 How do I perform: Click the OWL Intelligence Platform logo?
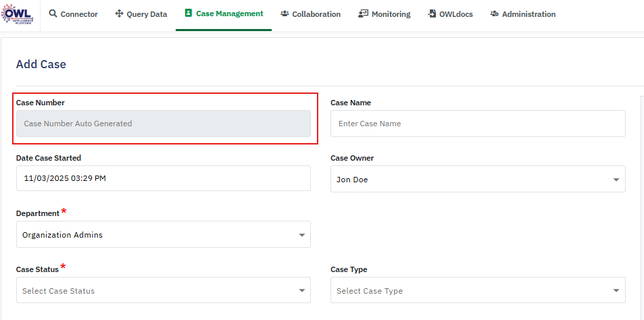[18, 14]
